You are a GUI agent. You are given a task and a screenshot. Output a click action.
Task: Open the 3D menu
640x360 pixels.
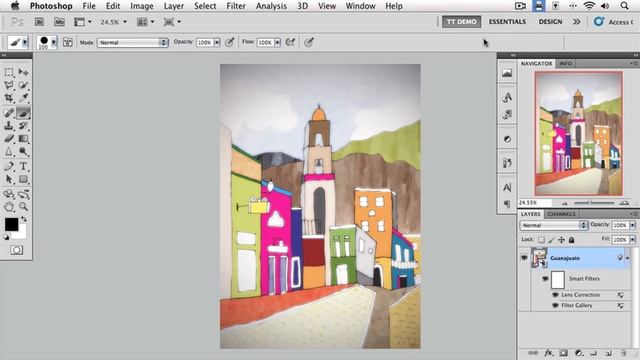coord(303,6)
